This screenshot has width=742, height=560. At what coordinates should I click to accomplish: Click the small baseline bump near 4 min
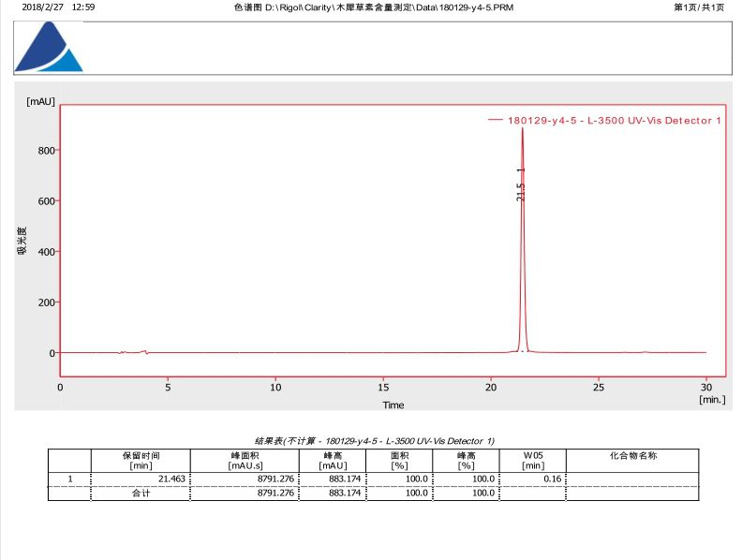pos(144,352)
